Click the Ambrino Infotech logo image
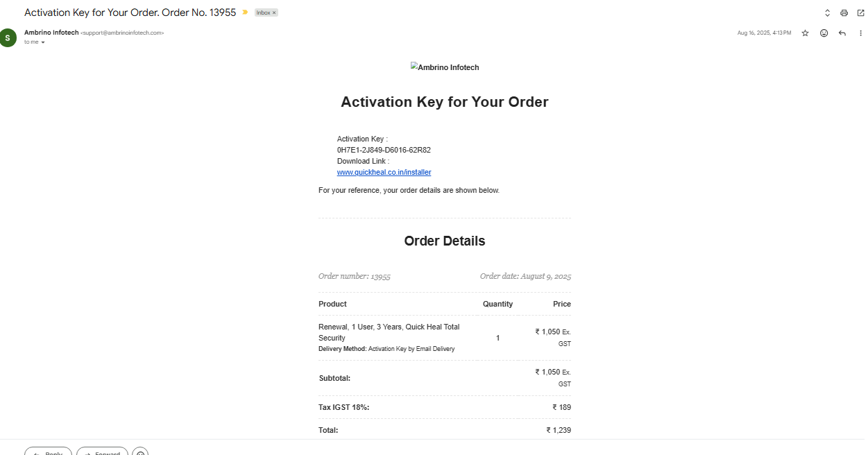This screenshot has height=455, width=868. pos(445,67)
